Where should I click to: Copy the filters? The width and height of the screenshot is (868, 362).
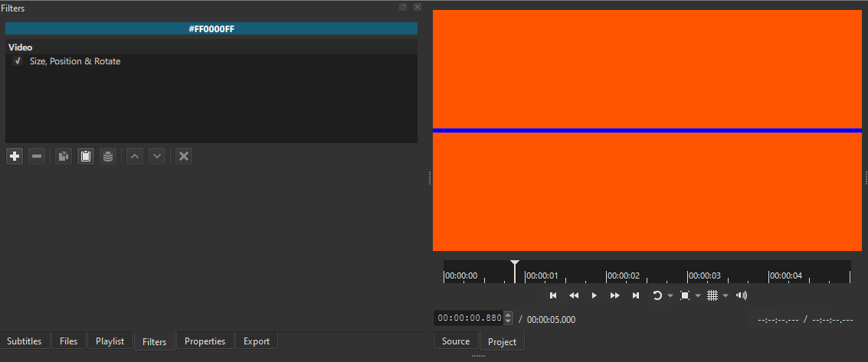[x=64, y=156]
